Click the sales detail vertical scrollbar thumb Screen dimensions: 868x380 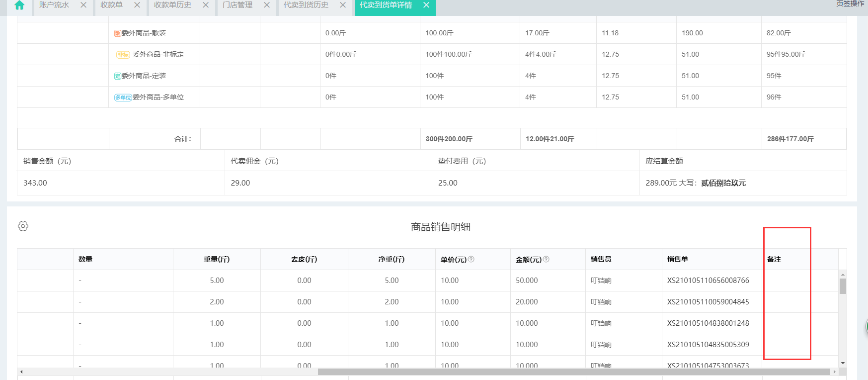pyautogui.click(x=843, y=286)
